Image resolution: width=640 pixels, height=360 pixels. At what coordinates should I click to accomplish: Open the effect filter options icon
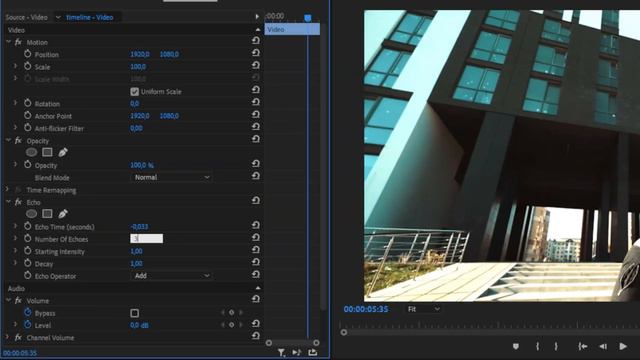coord(281,353)
